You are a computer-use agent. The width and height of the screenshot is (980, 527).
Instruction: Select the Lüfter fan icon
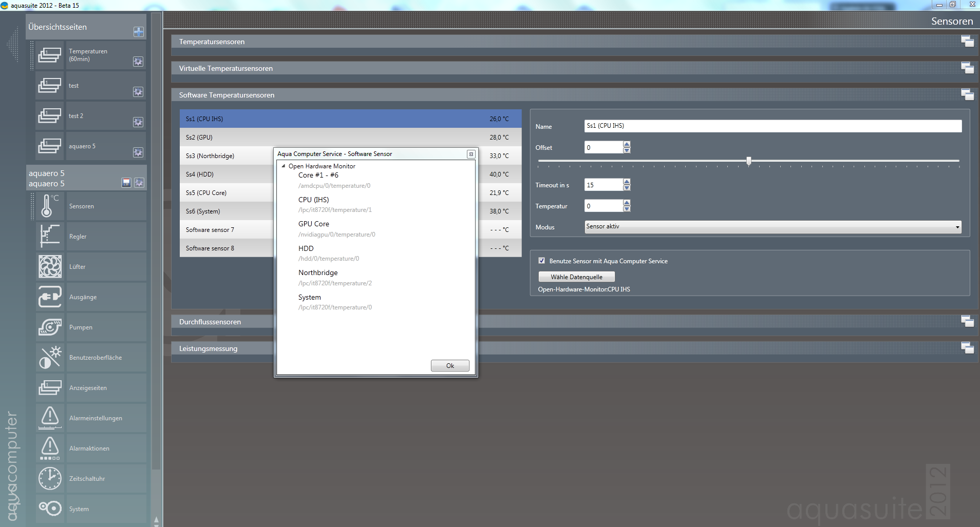click(x=50, y=267)
